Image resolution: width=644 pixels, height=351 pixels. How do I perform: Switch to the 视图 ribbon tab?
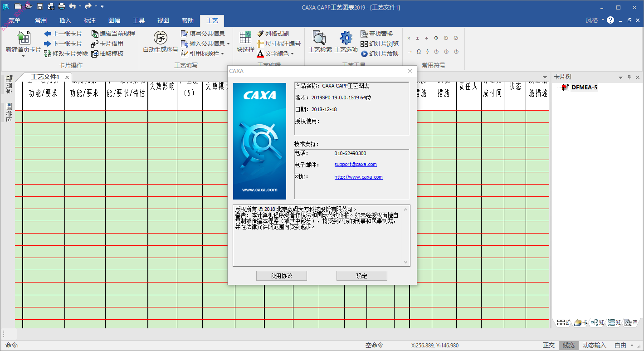(x=163, y=20)
